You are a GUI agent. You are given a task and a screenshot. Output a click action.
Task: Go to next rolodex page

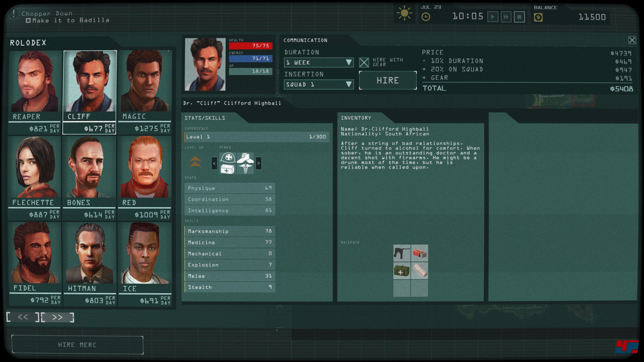(x=57, y=317)
